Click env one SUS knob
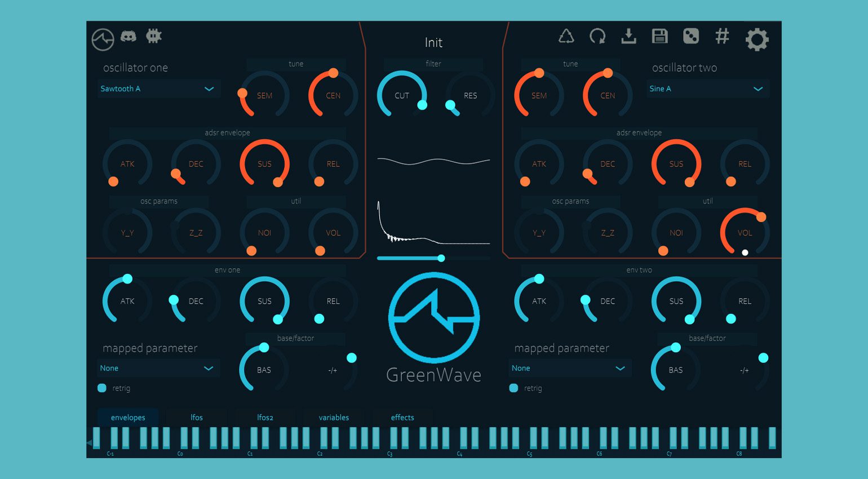This screenshot has height=479, width=868. [264, 301]
